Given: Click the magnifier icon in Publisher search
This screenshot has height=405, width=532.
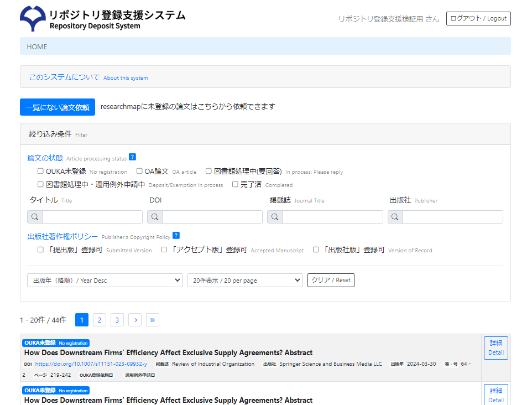Looking at the screenshot, I should (395, 217).
